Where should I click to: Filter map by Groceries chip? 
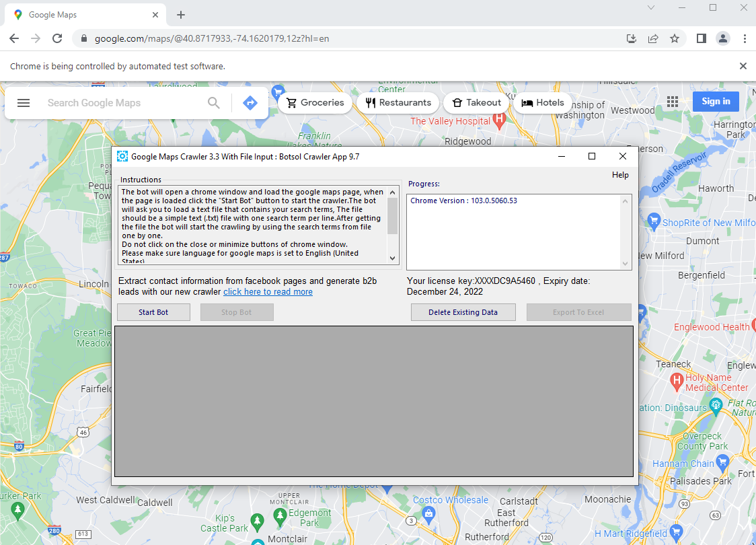pyautogui.click(x=315, y=103)
